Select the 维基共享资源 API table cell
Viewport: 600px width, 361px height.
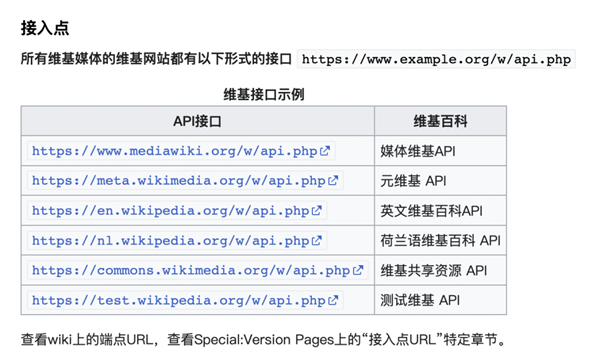click(440, 270)
